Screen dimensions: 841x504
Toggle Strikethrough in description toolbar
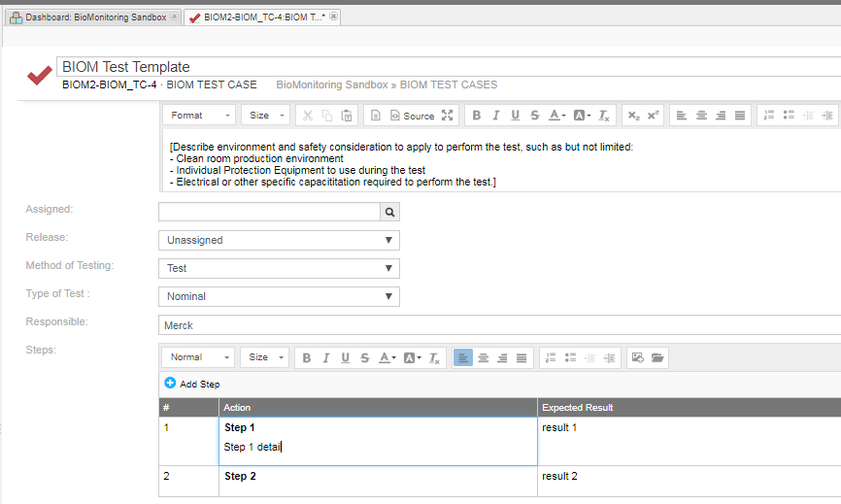click(x=535, y=116)
